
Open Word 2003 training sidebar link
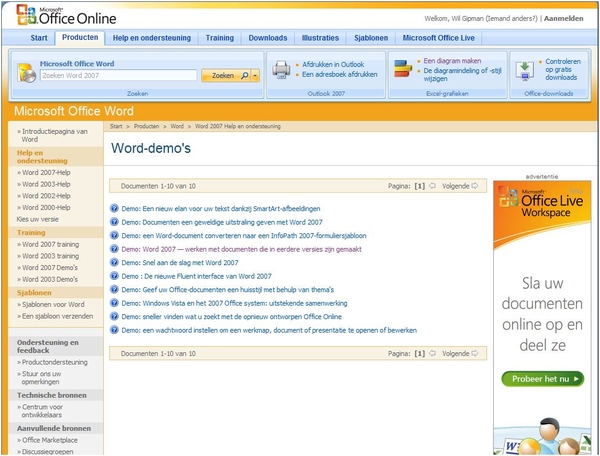click(x=50, y=256)
